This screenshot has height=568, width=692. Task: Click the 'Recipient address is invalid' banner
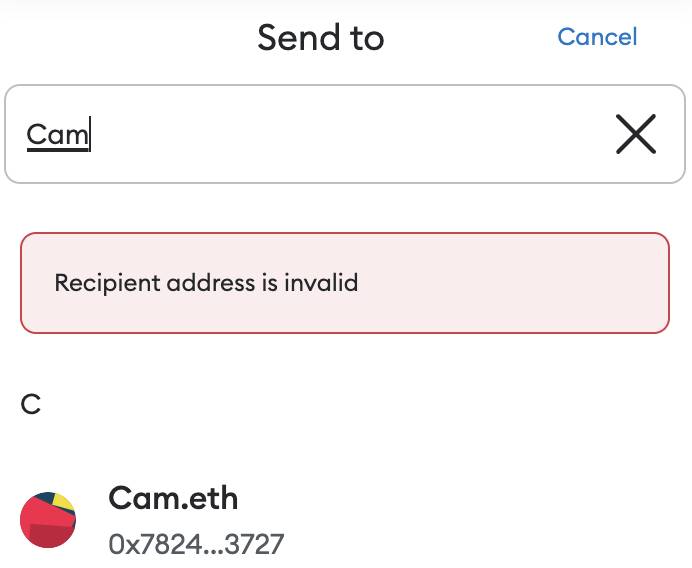point(345,283)
